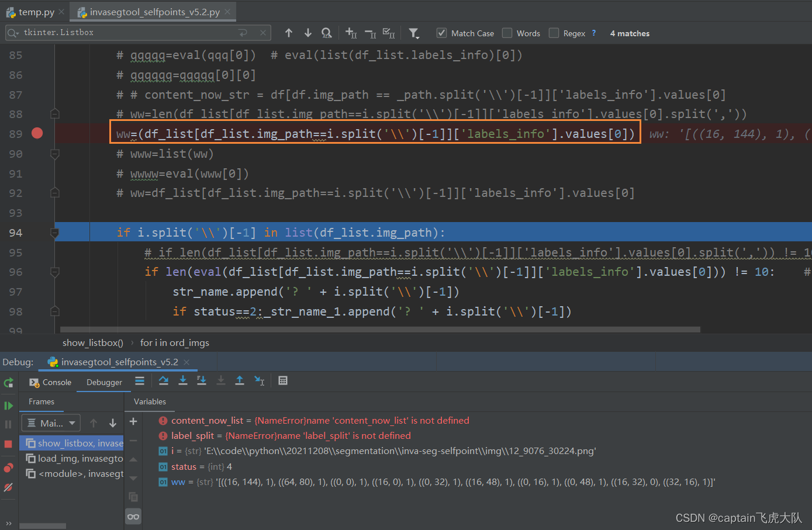Step into the function call
This screenshot has width=812, height=530.
(183, 381)
